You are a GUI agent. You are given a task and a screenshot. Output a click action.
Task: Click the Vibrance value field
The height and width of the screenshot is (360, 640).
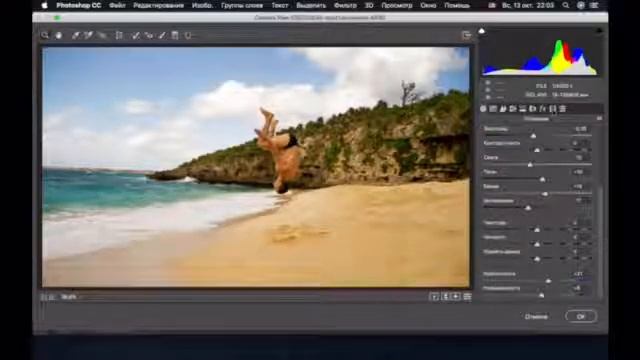coord(580,274)
